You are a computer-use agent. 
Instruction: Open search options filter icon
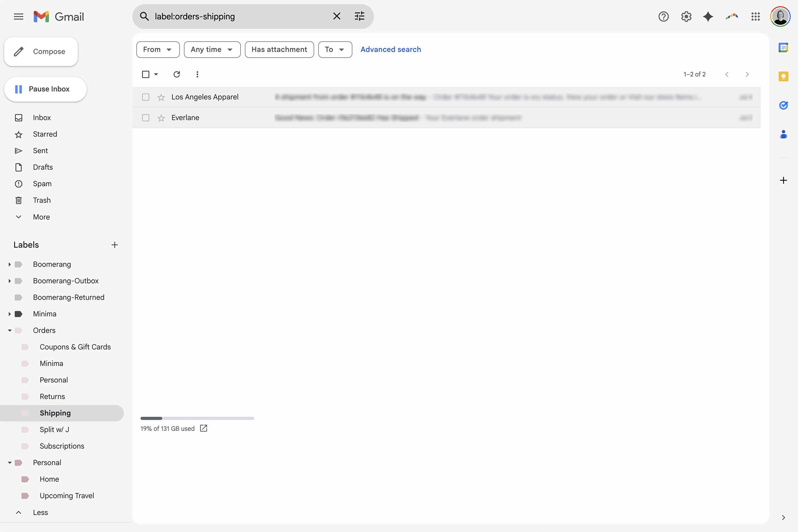pos(359,16)
